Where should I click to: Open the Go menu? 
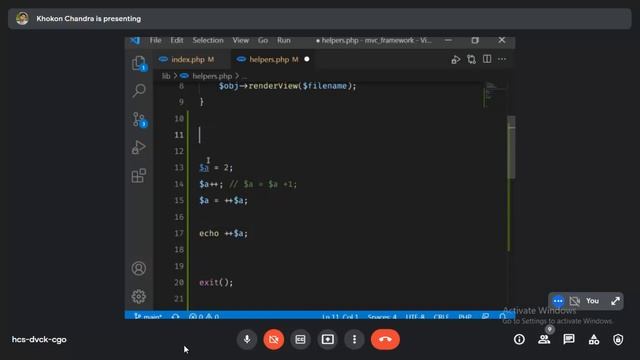(x=263, y=40)
